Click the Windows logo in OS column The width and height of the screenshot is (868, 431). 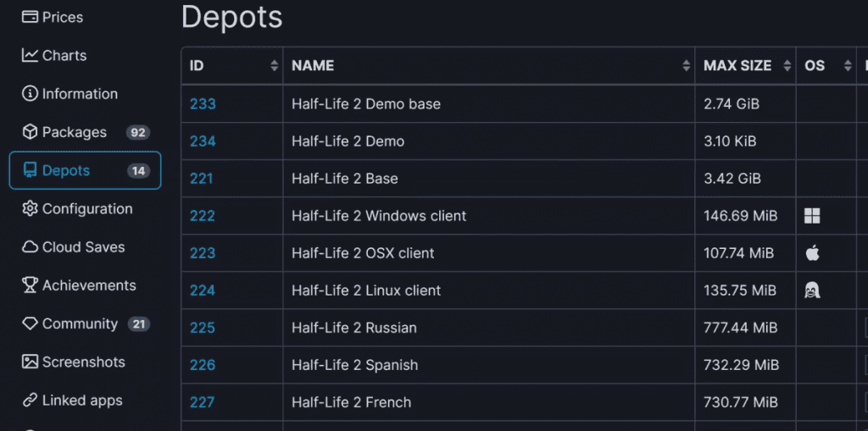812,216
